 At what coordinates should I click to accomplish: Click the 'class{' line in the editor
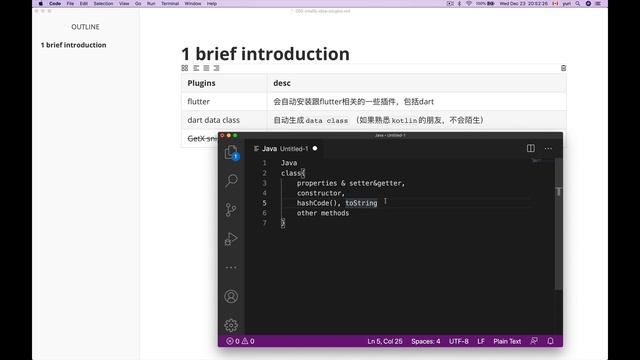click(x=293, y=173)
